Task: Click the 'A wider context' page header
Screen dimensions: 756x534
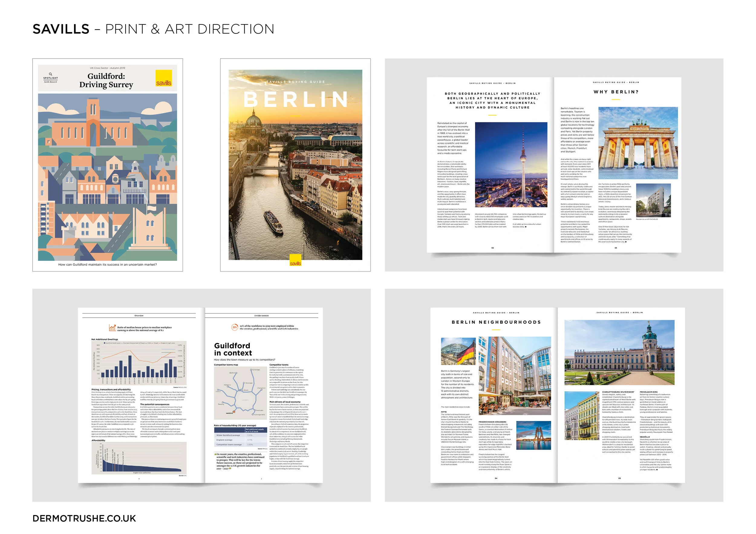Action: click(262, 316)
